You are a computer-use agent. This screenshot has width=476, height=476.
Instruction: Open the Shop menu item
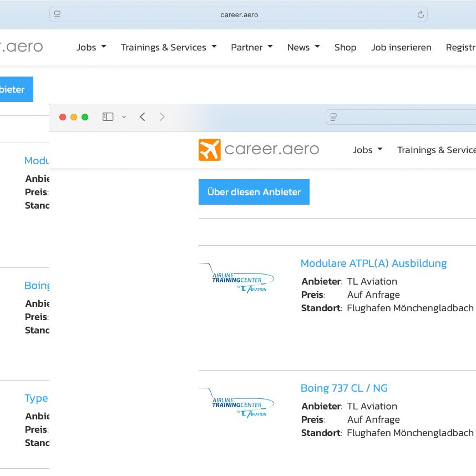coord(345,48)
